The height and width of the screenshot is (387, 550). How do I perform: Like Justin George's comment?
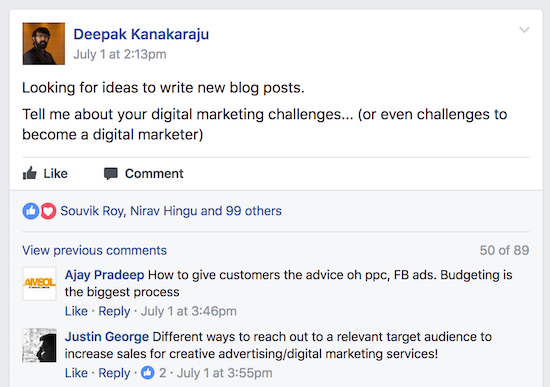pos(76,373)
